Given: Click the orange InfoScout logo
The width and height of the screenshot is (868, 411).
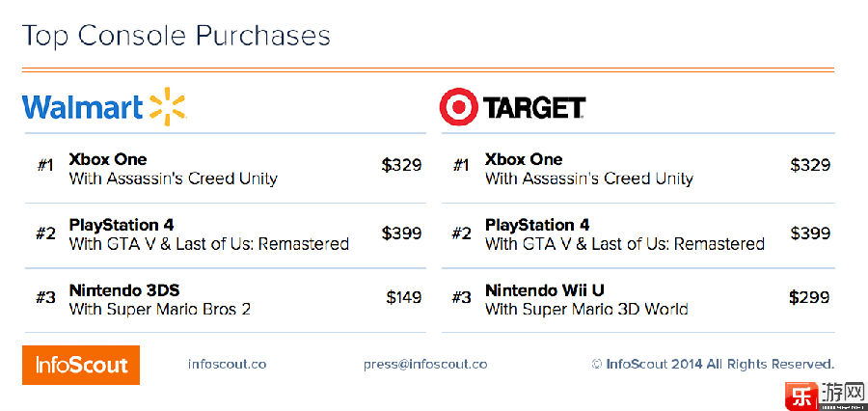Looking at the screenshot, I should 81,365.
